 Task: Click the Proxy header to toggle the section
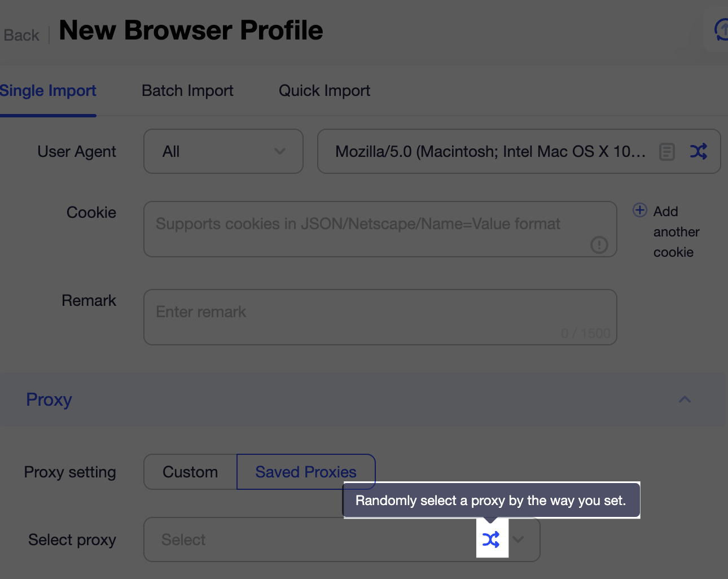click(x=49, y=400)
